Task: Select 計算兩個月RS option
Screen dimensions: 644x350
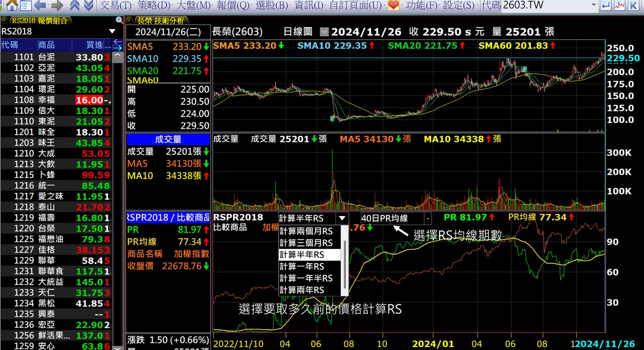Action: 306,231
